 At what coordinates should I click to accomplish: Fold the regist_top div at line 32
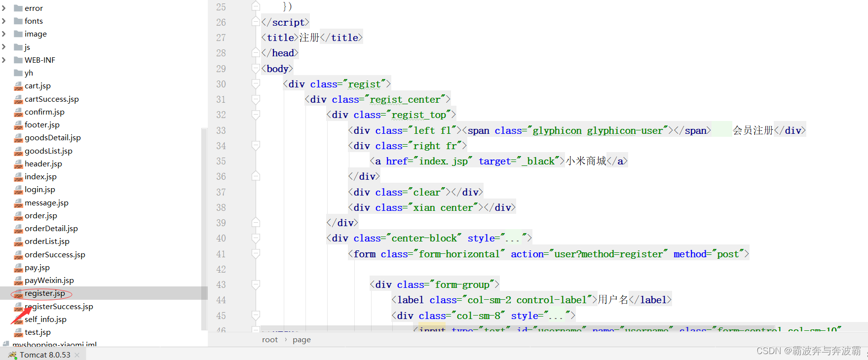pos(256,115)
